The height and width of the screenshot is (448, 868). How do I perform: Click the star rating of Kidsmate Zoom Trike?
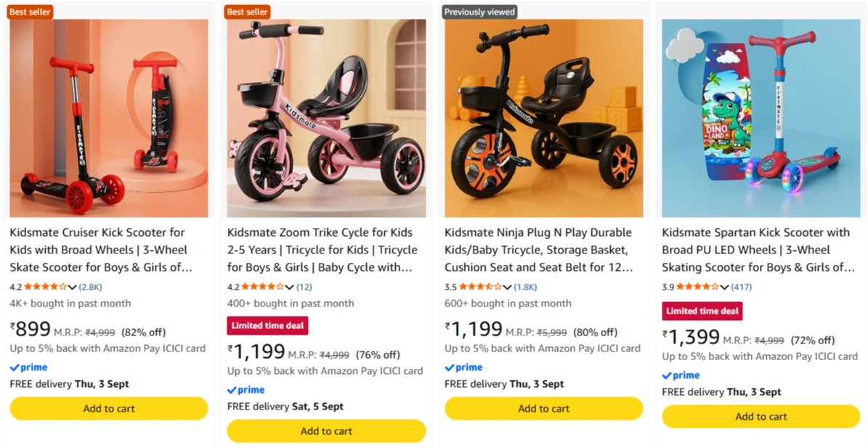click(263, 287)
